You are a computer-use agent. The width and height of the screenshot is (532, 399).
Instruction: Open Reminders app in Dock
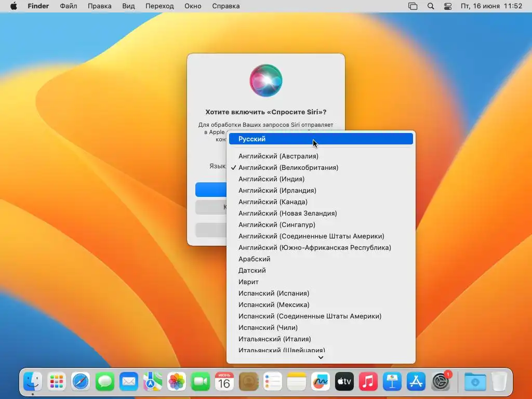[x=272, y=382]
